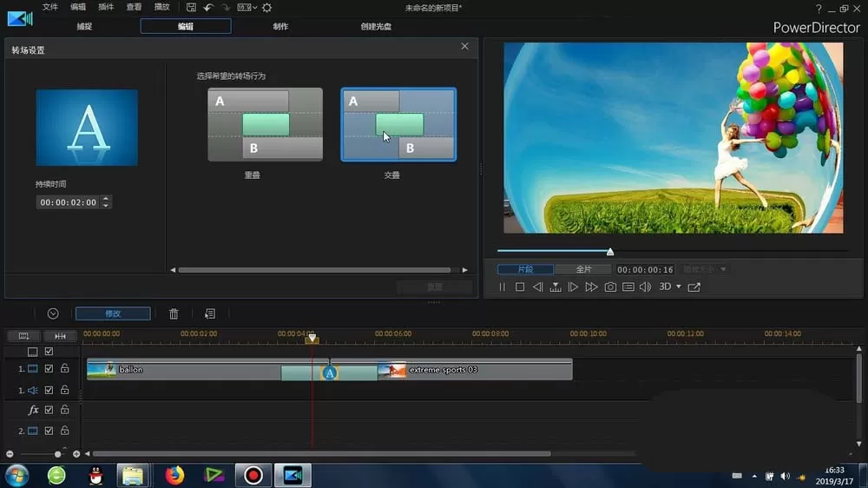This screenshot has height=488, width=868.
Task: Open the 文件 (File) menu
Action: tap(50, 7)
